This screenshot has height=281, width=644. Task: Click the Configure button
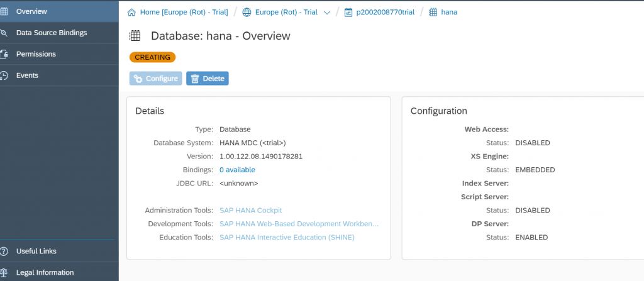pos(156,79)
